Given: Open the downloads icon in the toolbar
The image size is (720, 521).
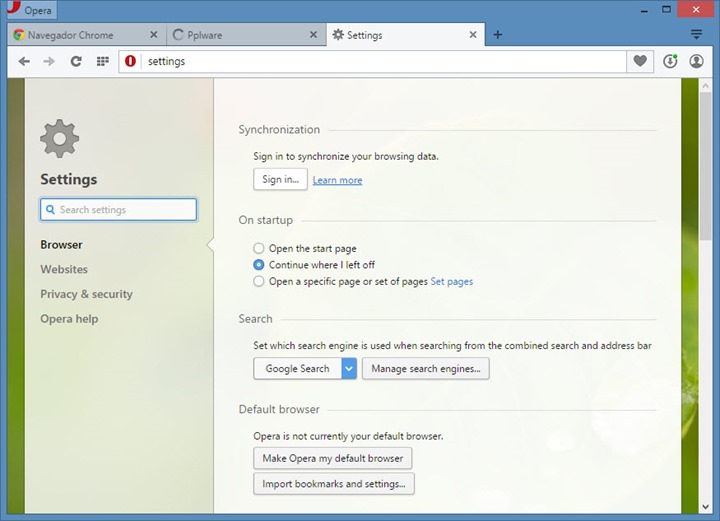Looking at the screenshot, I should tap(670, 61).
